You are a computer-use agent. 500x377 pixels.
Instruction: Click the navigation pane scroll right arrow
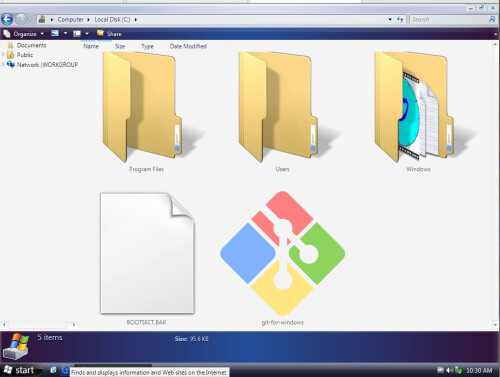(74, 324)
